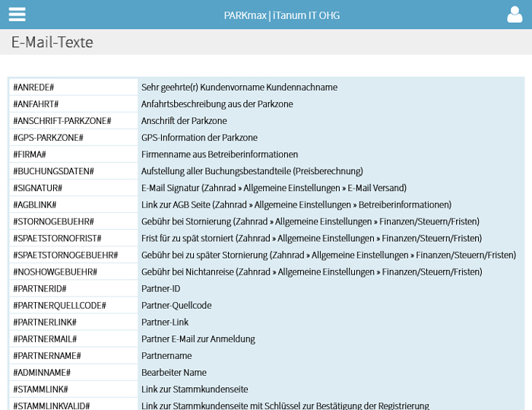Select the #PARTNERQUELLCODE# placeholder cell
The width and height of the screenshot is (532, 410).
coord(73,305)
